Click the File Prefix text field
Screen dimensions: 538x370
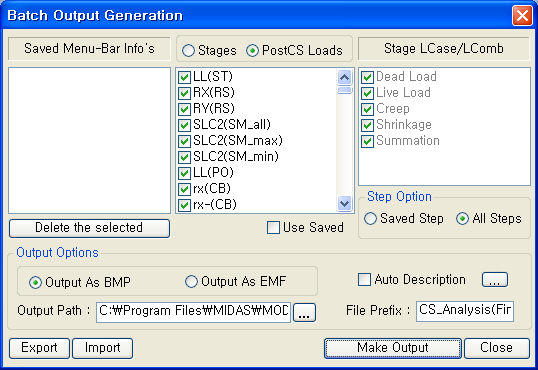(465, 311)
